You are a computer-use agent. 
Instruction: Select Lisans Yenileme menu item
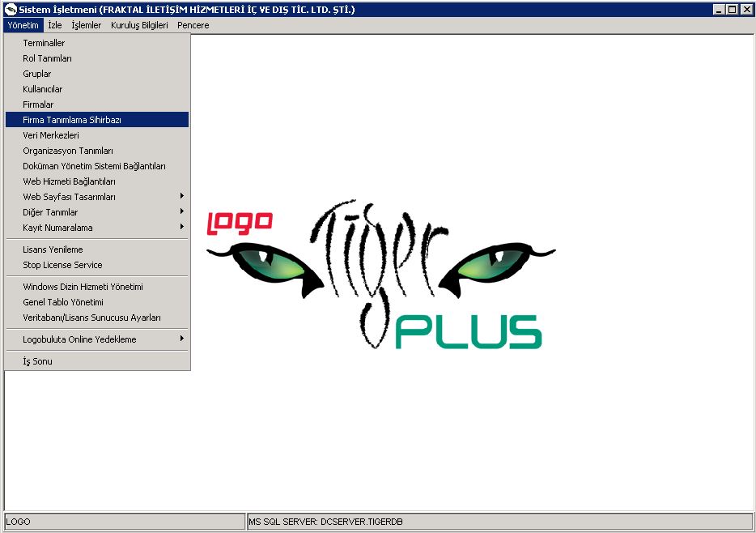coord(97,249)
